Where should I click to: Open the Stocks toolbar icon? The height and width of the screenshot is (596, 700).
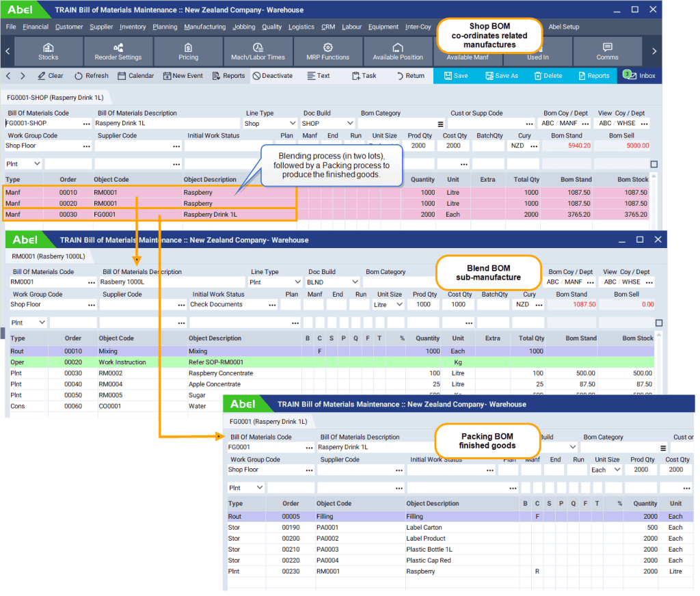click(x=48, y=51)
